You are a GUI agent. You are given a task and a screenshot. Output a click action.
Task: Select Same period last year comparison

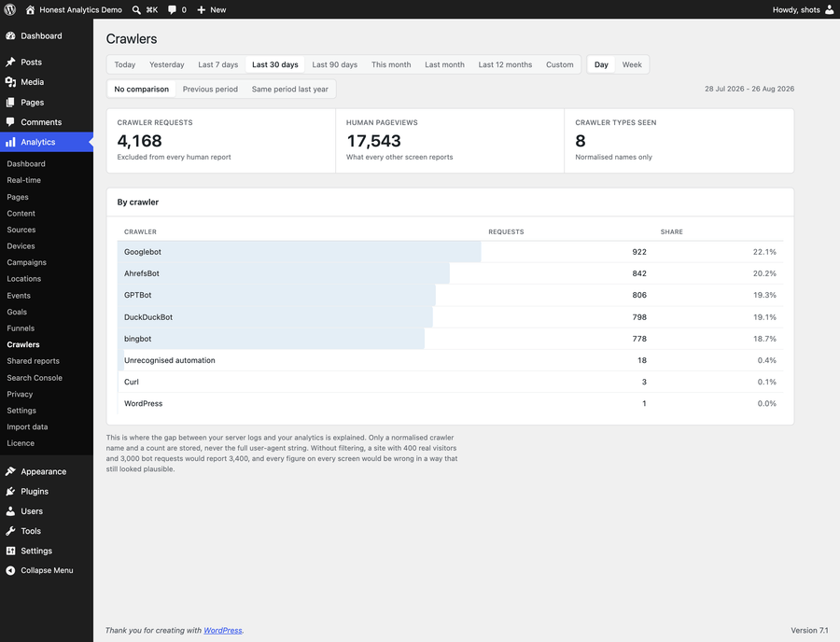290,89
